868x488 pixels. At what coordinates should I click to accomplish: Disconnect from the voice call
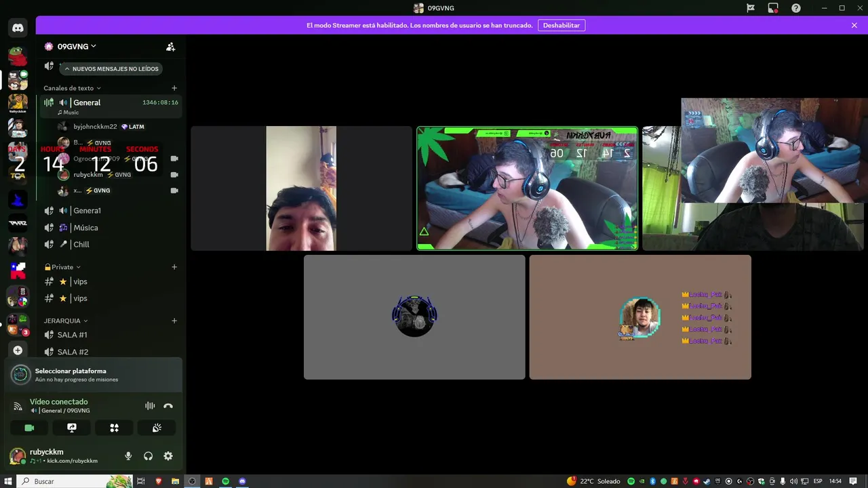click(168, 406)
